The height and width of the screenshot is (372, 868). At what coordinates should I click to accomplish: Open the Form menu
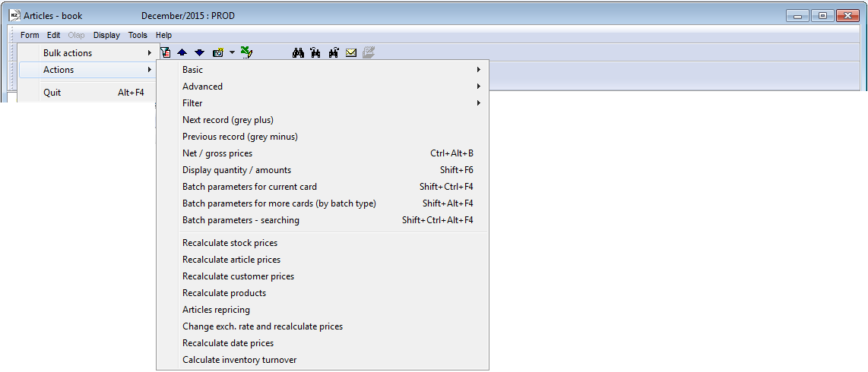point(30,35)
